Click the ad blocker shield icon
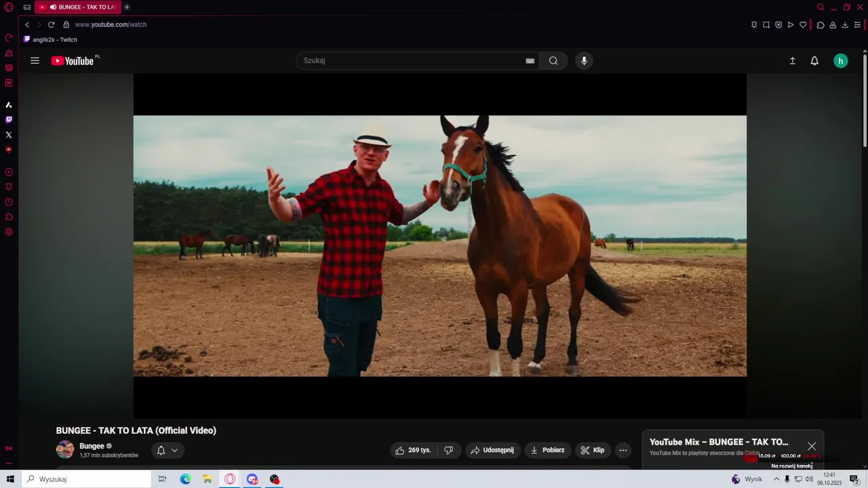This screenshot has height=488, width=868. (x=778, y=24)
